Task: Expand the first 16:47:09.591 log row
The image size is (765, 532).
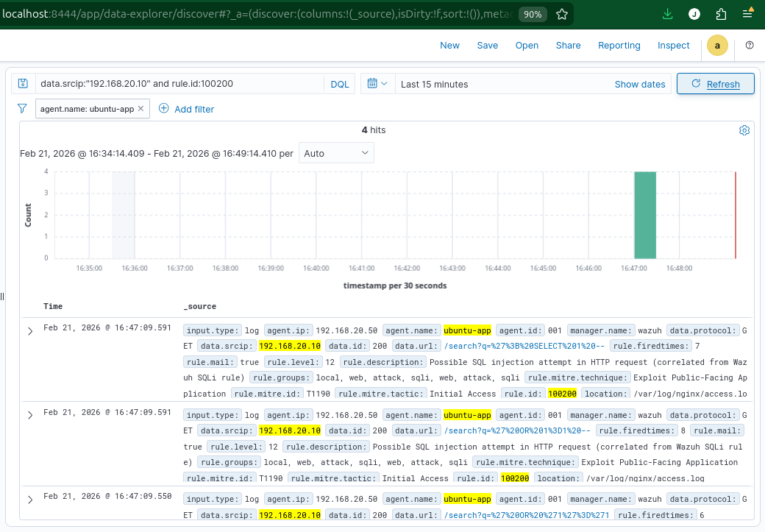Action: click(30, 331)
